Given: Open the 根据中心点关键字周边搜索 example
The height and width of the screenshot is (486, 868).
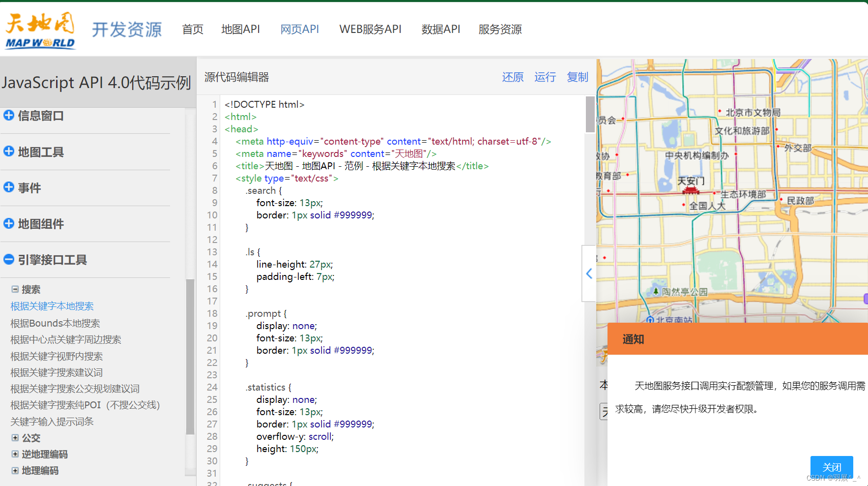Looking at the screenshot, I should [x=66, y=339].
